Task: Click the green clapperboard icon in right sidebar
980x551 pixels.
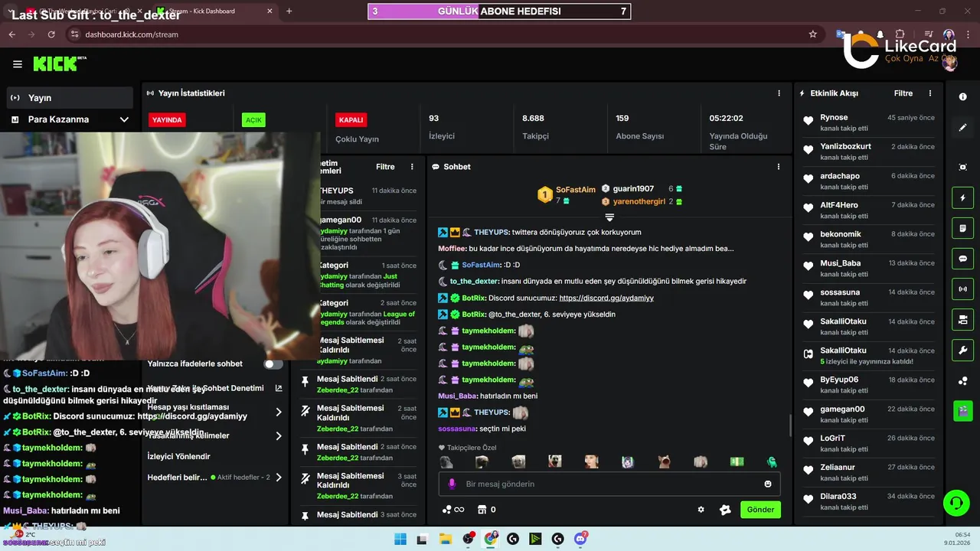Action: point(962,411)
